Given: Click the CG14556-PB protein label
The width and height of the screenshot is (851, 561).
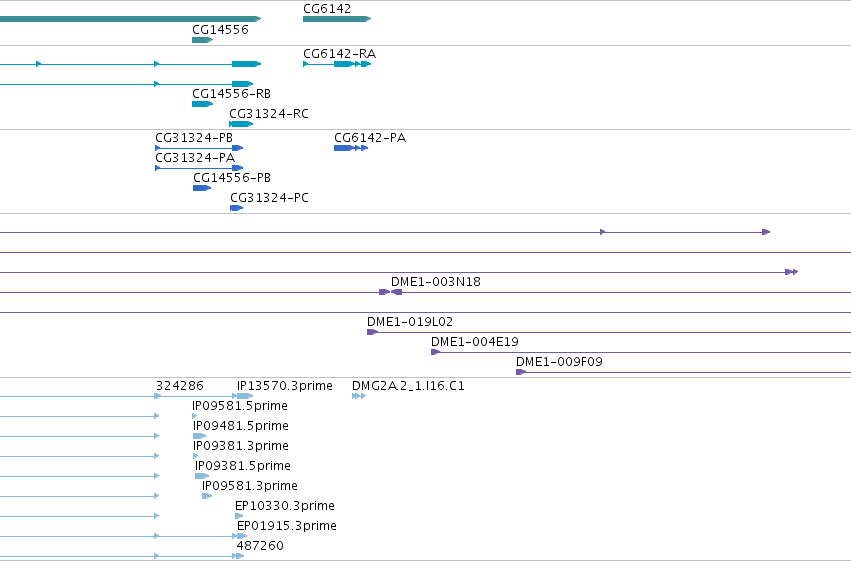Looking at the screenshot, I should coord(232,177).
